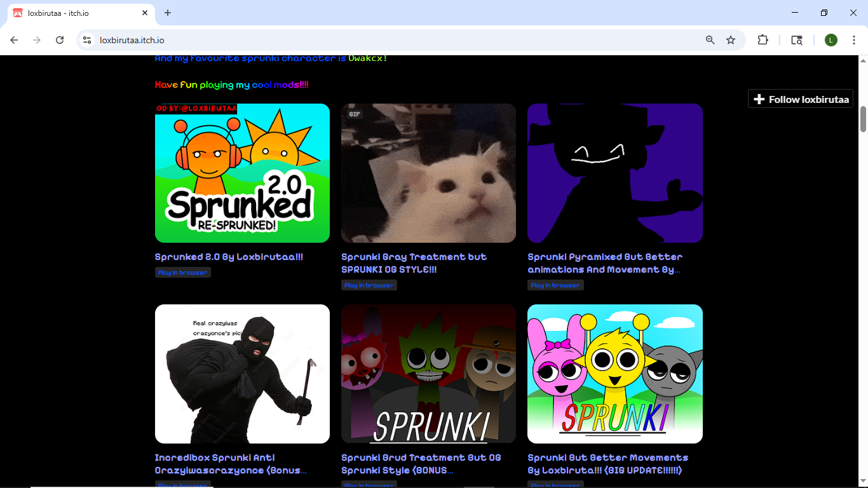Open 'Sprunki Pyramixed But Better animations' link
The image size is (868, 488).
point(605,264)
